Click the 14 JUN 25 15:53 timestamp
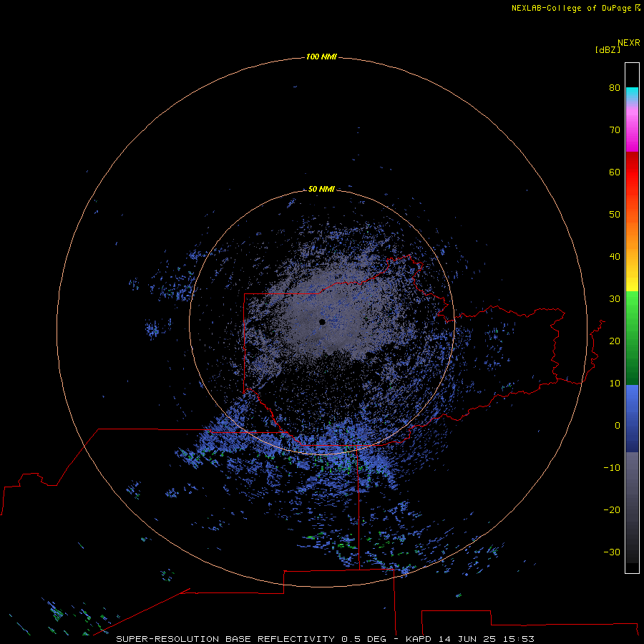Screen dimensions: 644x644 [486, 639]
